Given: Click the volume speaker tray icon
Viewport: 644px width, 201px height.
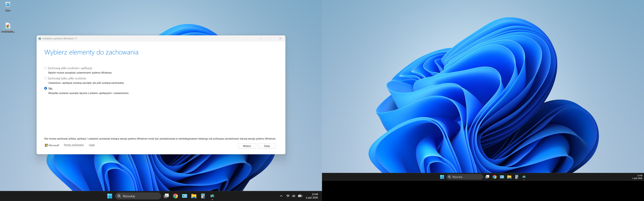Looking at the screenshot, I should [x=293, y=196].
